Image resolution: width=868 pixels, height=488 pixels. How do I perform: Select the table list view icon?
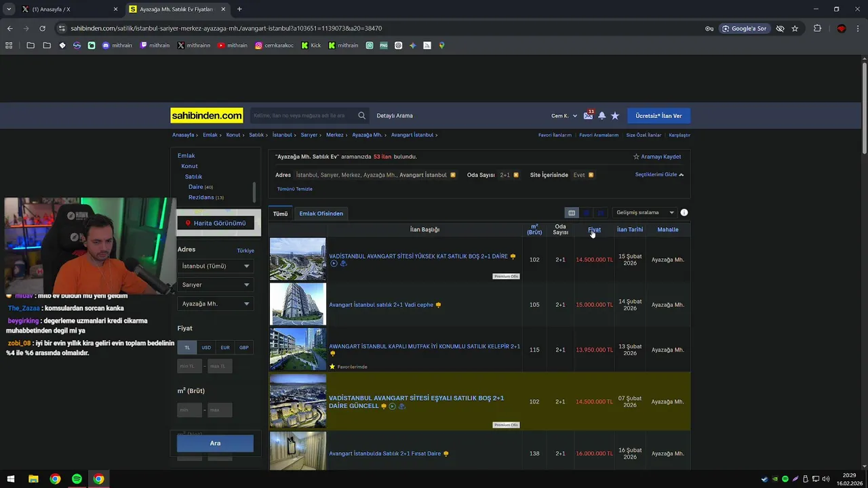coord(572,213)
